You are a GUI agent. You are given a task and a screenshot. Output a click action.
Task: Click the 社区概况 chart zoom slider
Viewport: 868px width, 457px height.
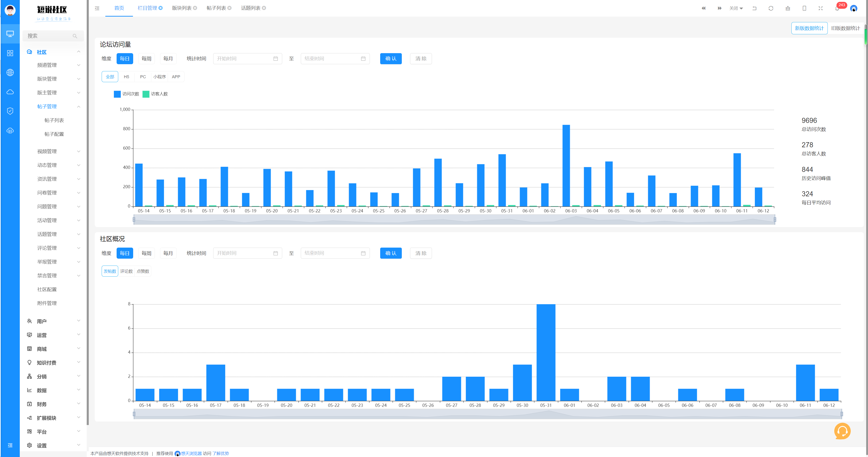[x=488, y=414]
